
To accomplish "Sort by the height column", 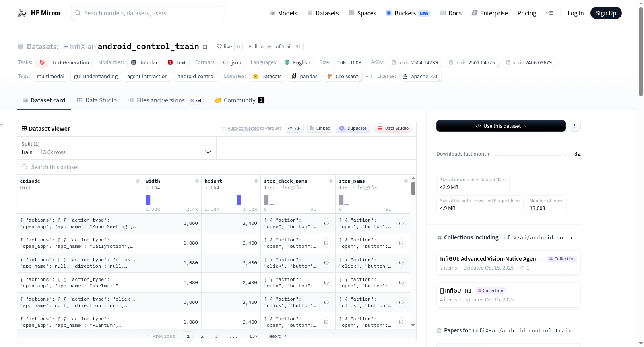I will point(256,181).
